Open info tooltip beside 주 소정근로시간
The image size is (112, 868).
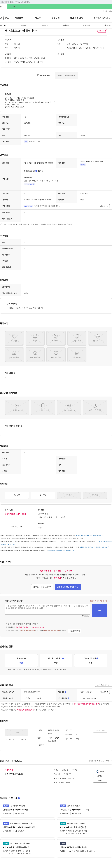coord(36,171)
